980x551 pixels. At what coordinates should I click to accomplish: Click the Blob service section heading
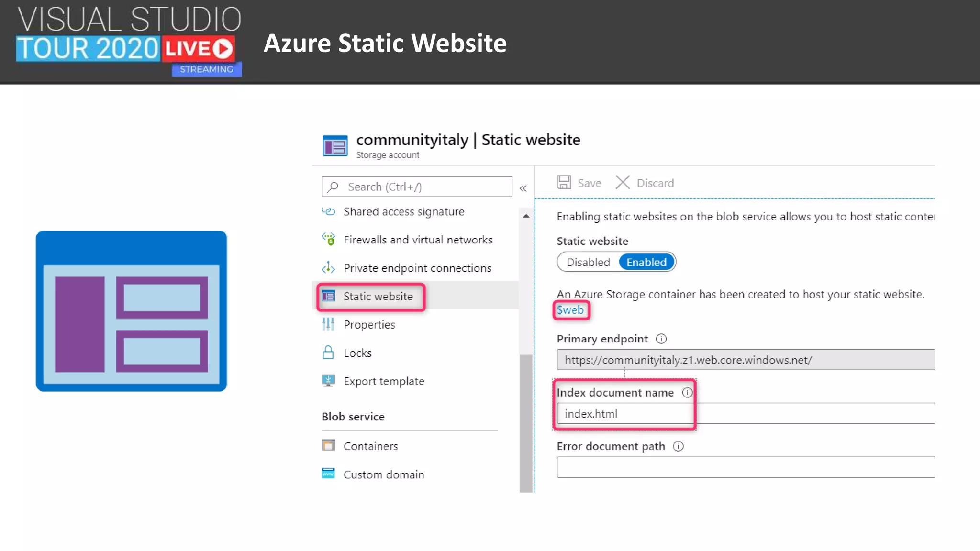coord(353,417)
